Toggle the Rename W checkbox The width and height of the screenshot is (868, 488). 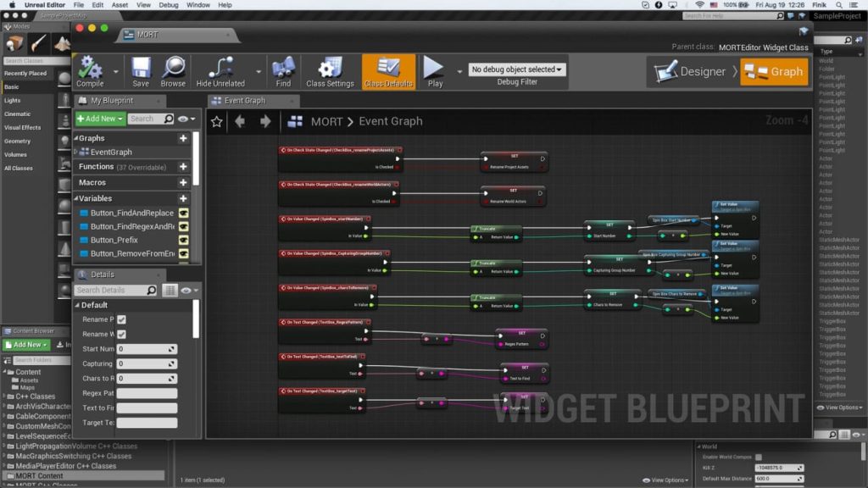click(121, 334)
